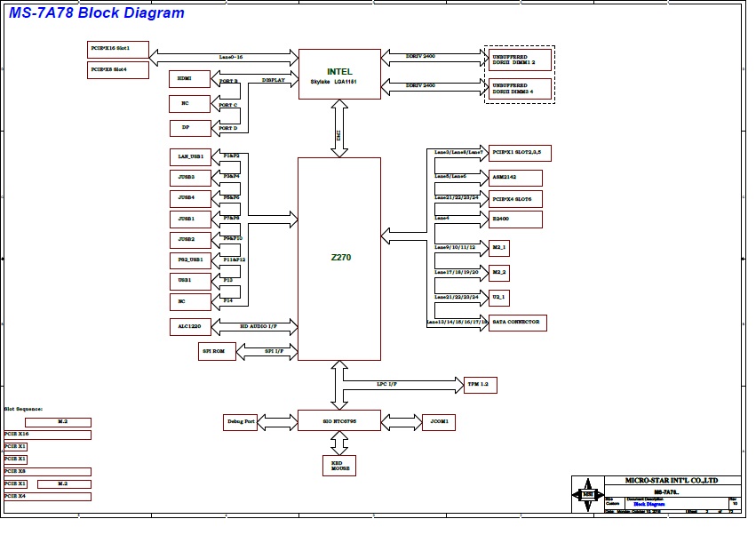The width and height of the screenshot is (756, 535).
Task: Select the 'PCIE*X16 Slot1' block
Action: pyautogui.click(x=118, y=50)
